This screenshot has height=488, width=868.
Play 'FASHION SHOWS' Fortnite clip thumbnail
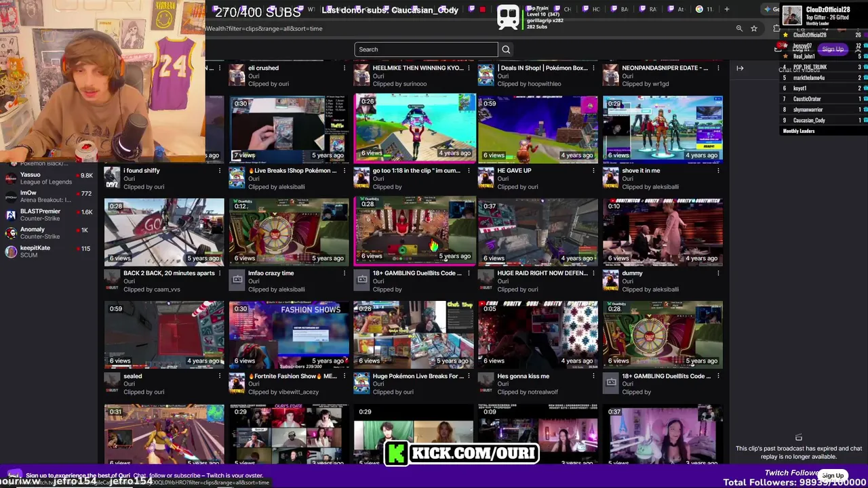289,334
